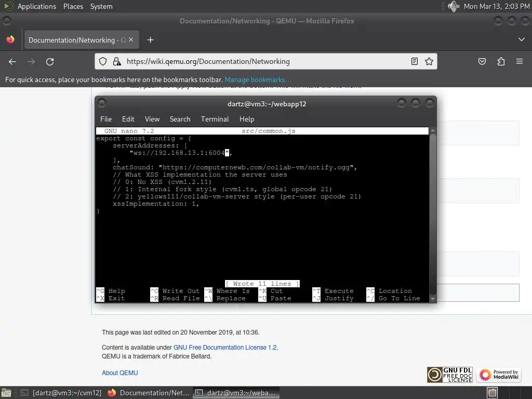Image resolution: width=532 pixels, height=399 pixels.
Task: Click the xssImplementation: 1 line in nano
Action: coord(156,204)
